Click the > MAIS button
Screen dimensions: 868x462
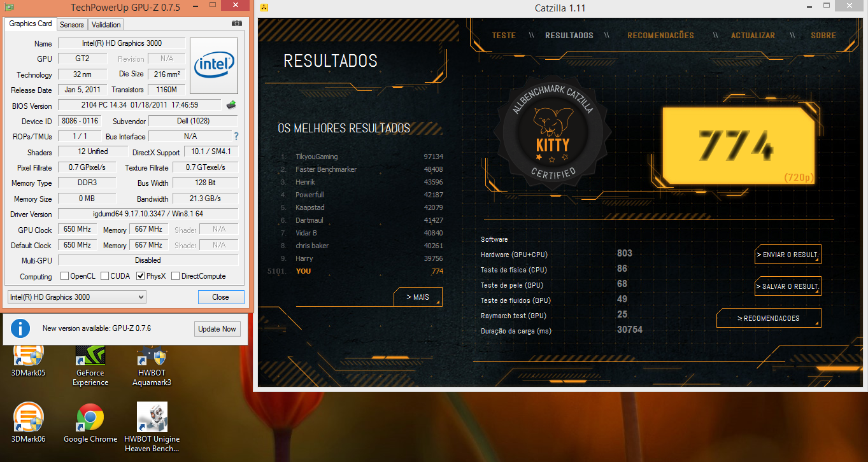tap(418, 297)
